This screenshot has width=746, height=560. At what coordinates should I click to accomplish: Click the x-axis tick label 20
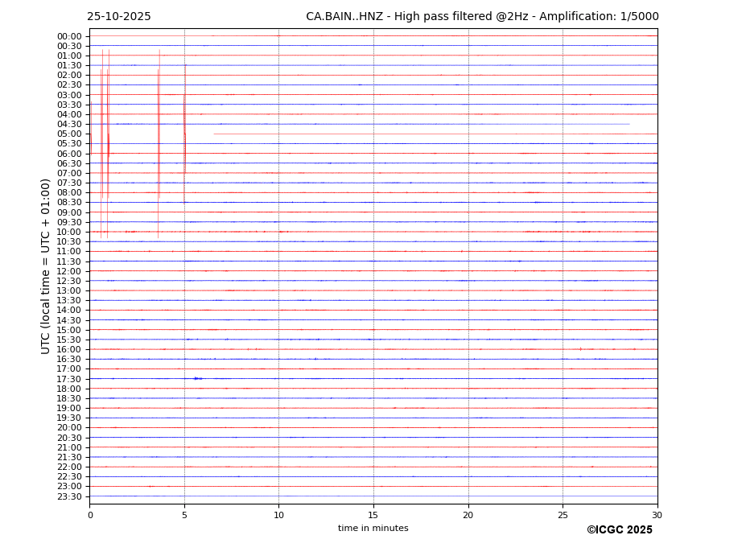pos(468,515)
